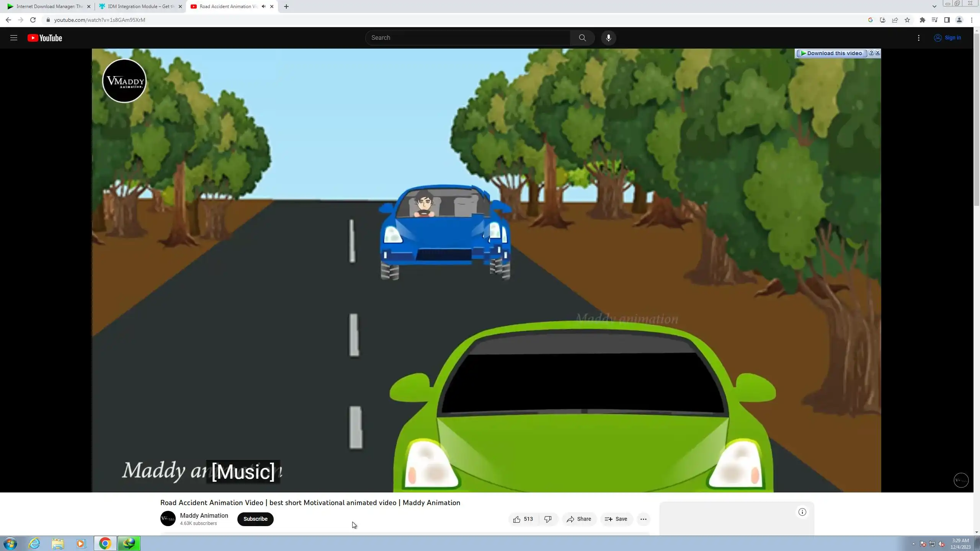Switch to IDM Integration Module tab
This screenshot has width=980, height=551.
(138, 7)
